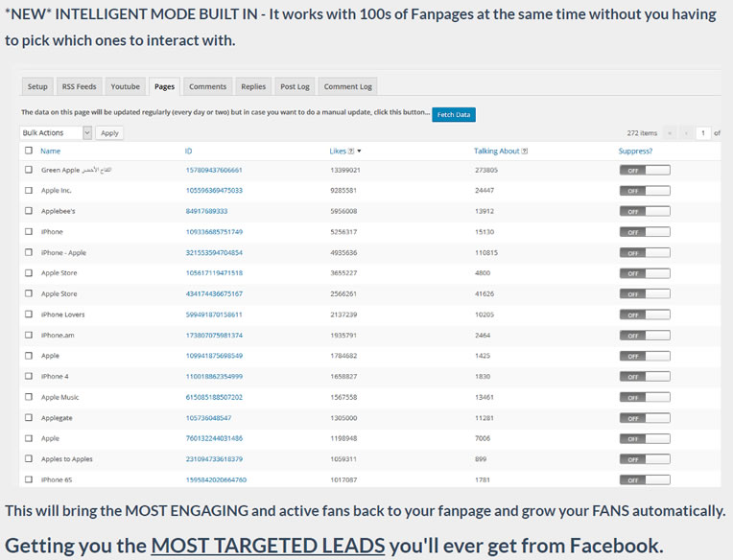Toggle Suppress switch for Apple Music

pos(645,397)
